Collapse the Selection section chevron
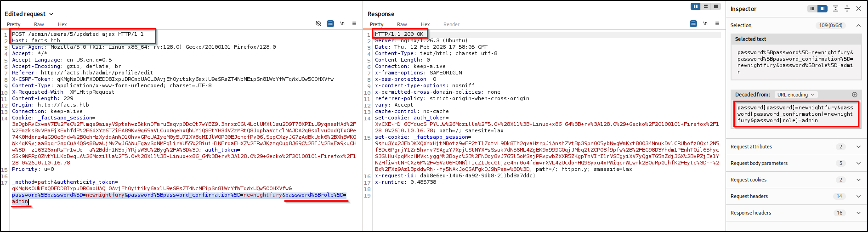Viewport: 868px width, 232px height. tap(858, 25)
